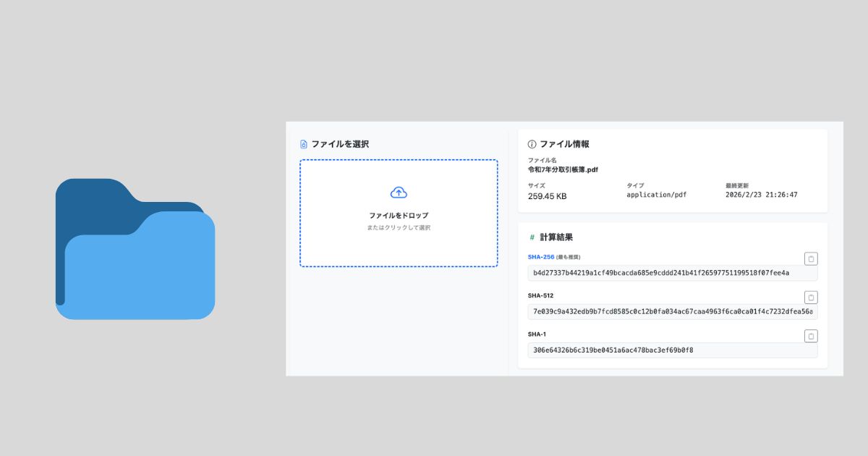
Task: Click the large blue folder icon
Action: (x=135, y=249)
